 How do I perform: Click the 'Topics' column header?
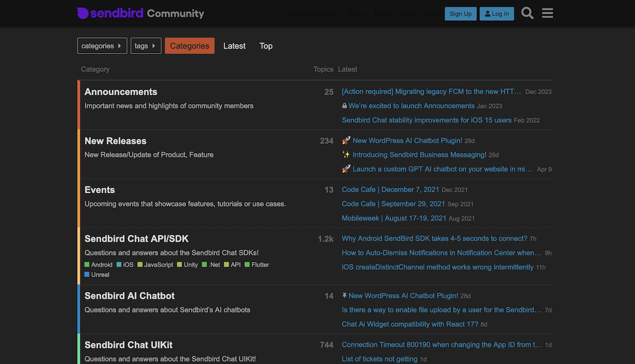pyautogui.click(x=323, y=69)
